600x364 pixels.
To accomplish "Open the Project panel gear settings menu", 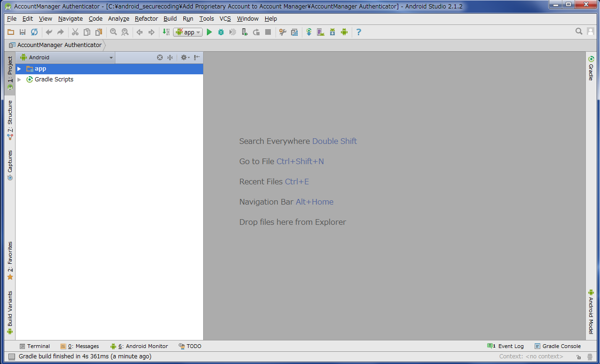I will point(185,57).
